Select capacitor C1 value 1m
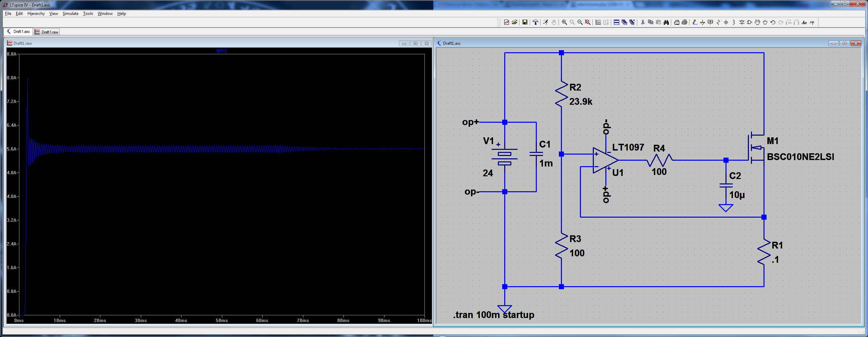 click(546, 163)
